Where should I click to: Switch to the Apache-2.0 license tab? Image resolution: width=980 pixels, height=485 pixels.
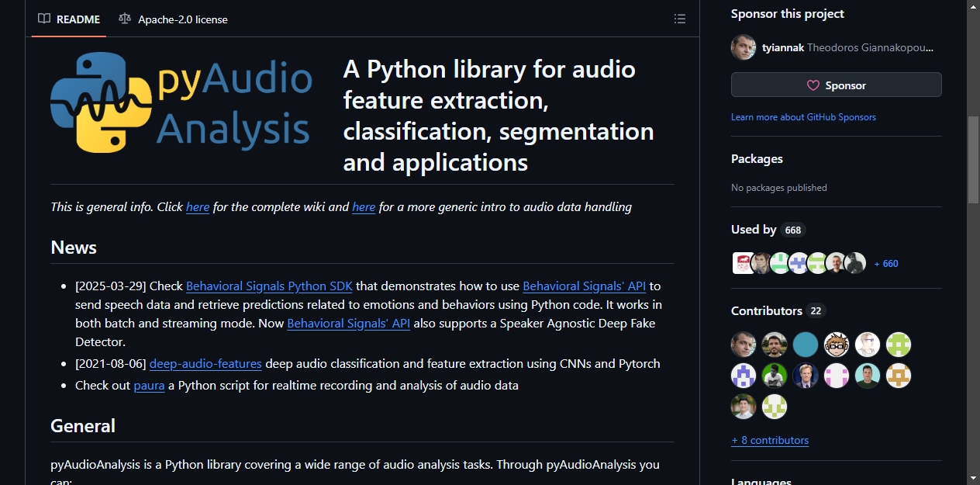[173, 19]
